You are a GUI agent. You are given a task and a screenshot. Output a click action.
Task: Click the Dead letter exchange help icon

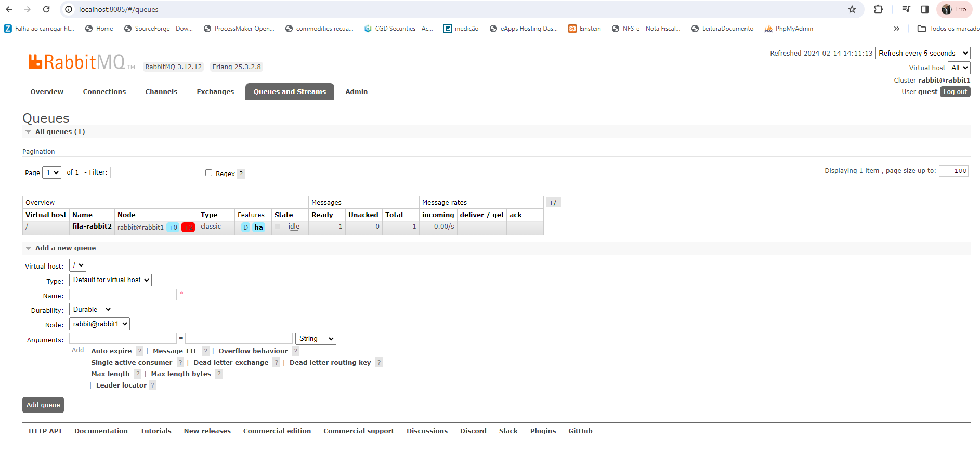click(x=276, y=363)
